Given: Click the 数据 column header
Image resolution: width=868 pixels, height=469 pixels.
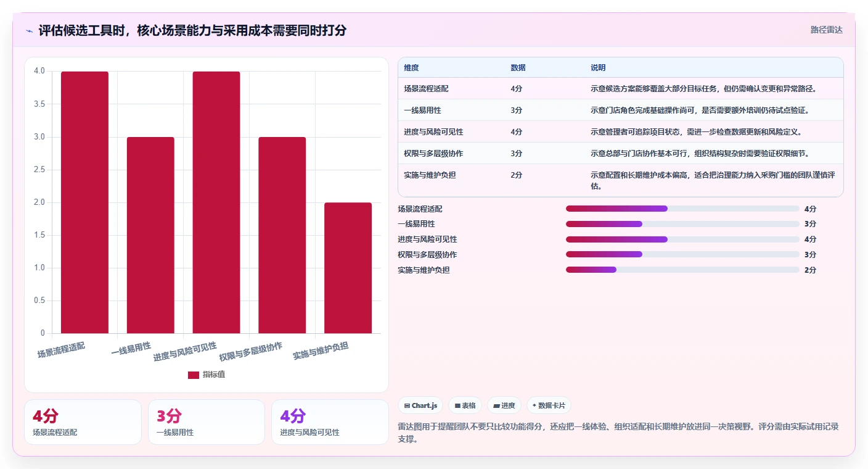Looking at the screenshot, I should (518, 67).
